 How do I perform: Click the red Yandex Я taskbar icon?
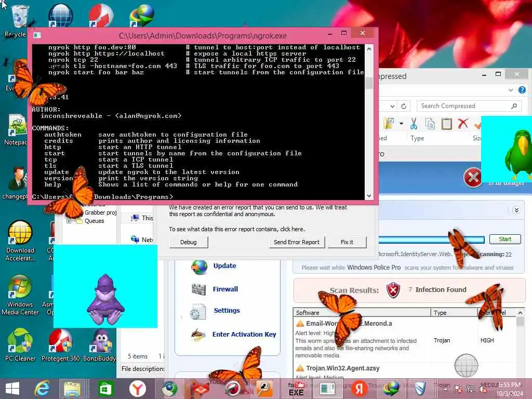coord(360,389)
